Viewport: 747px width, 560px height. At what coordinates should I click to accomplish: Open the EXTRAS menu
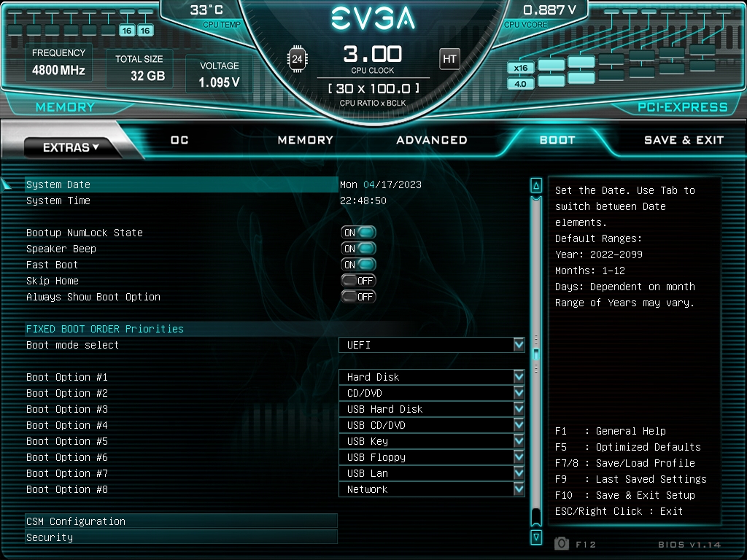coord(71,147)
